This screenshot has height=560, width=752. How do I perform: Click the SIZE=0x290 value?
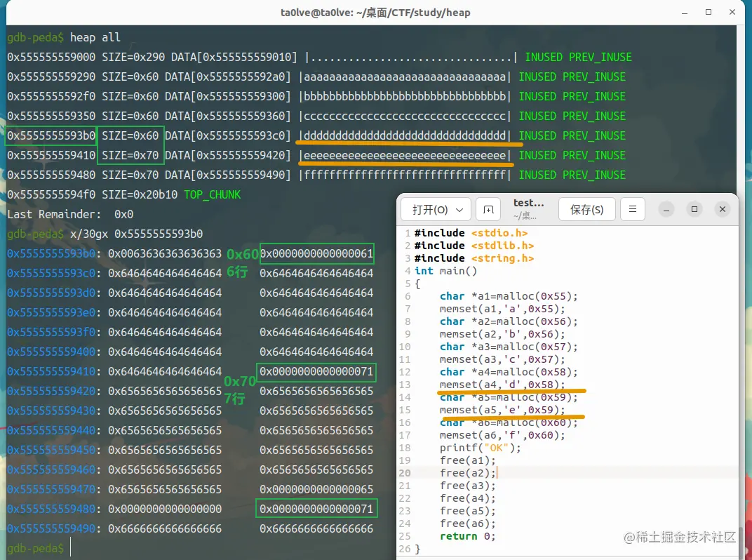pos(133,57)
